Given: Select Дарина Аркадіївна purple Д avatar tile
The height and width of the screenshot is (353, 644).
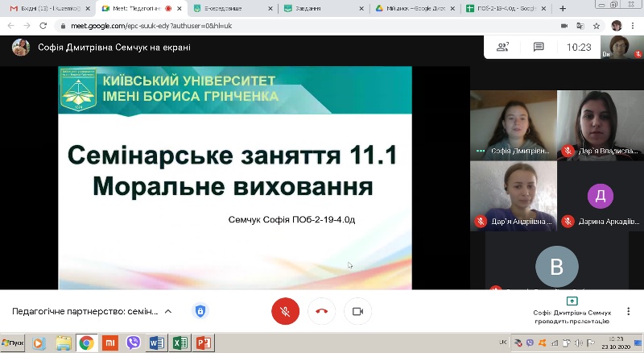Looking at the screenshot, I should 601,196.
